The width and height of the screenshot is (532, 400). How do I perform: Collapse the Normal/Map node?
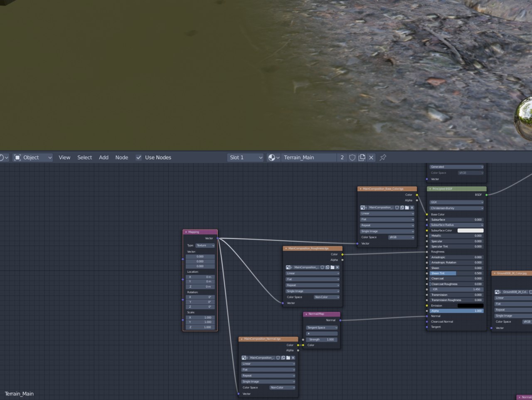(306, 314)
